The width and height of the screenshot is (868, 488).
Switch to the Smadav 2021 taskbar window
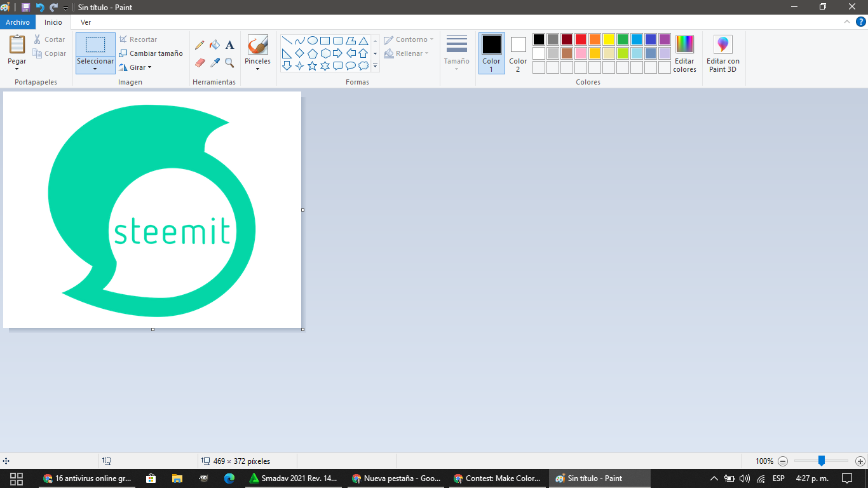293,478
